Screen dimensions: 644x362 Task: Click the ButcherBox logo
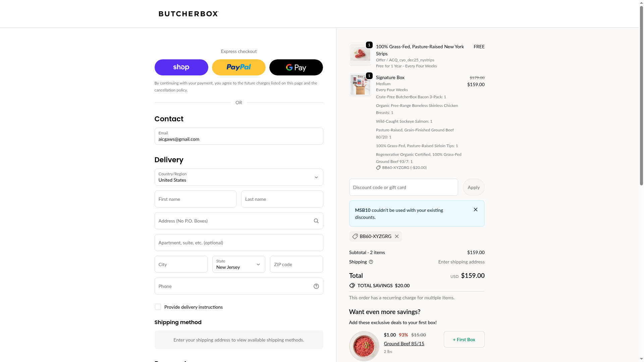click(x=189, y=14)
